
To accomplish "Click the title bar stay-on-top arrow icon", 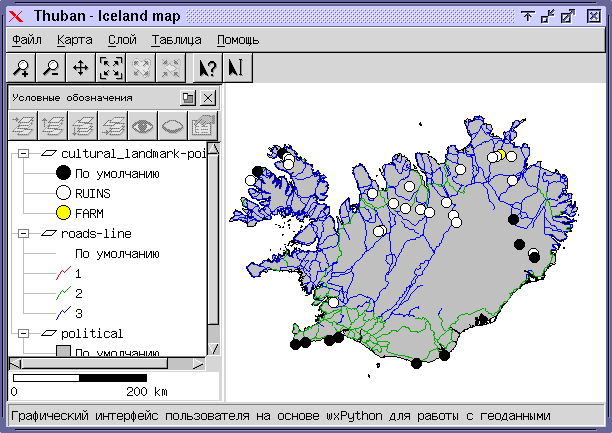I will (x=527, y=16).
